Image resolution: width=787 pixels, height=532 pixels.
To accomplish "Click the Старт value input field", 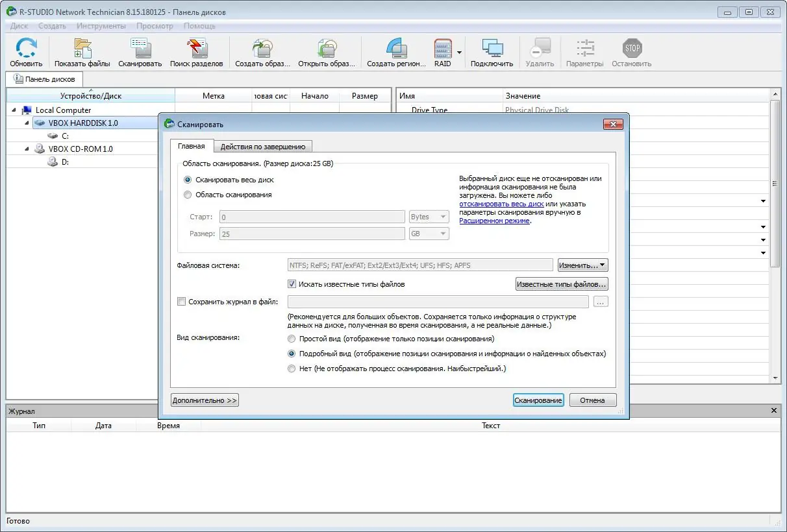I will pyautogui.click(x=312, y=216).
